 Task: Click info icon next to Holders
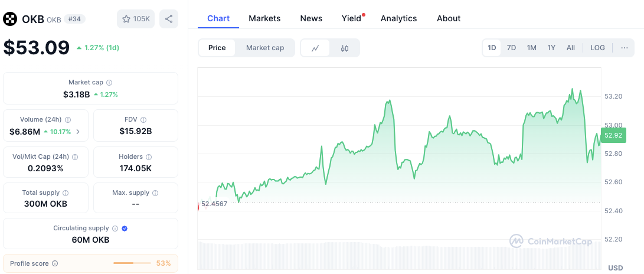149,156
